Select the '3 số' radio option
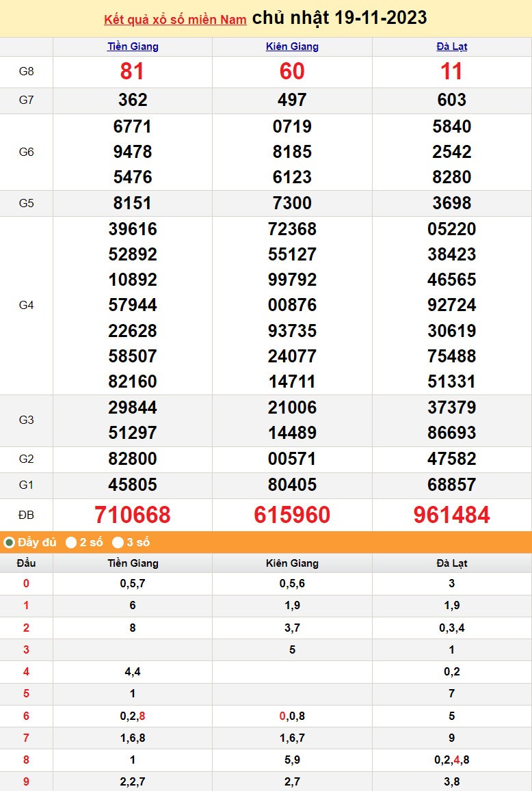This screenshot has height=791, width=532. tap(118, 542)
